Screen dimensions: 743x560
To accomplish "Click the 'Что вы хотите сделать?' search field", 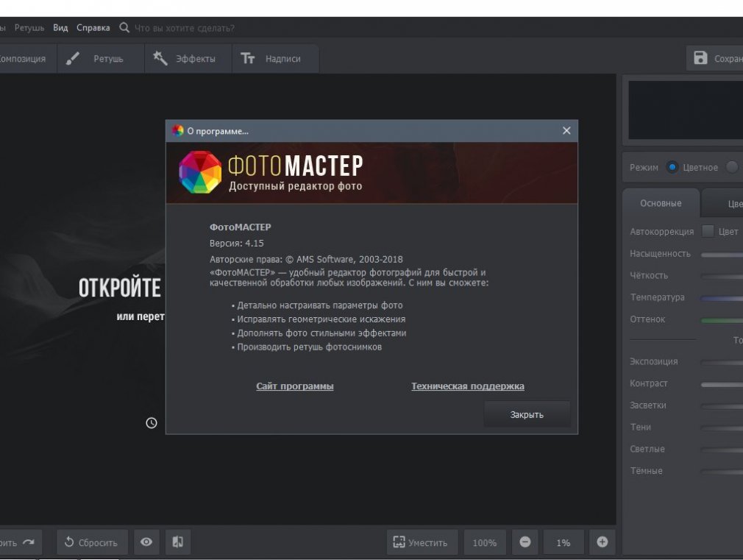I will click(x=185, y=28).
